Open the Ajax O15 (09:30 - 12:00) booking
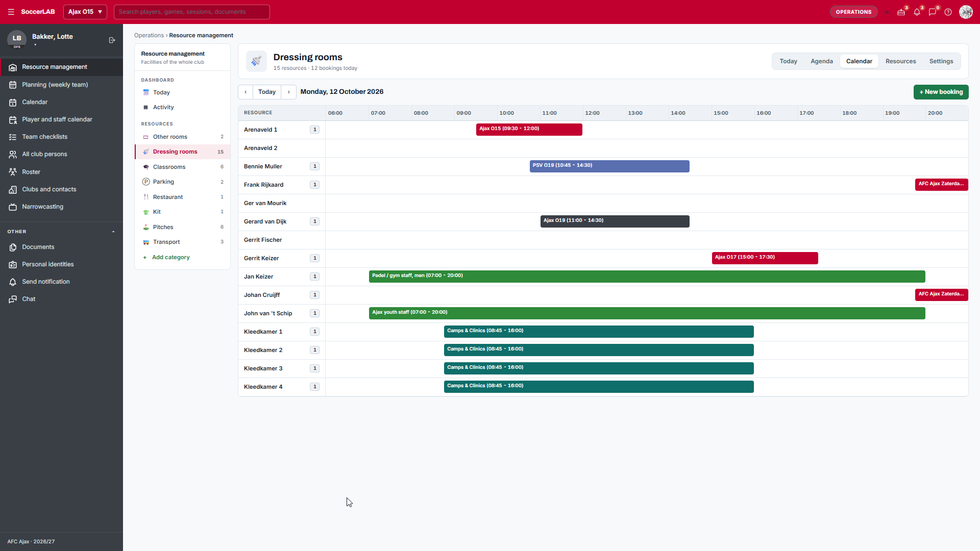 pos(529,130)
